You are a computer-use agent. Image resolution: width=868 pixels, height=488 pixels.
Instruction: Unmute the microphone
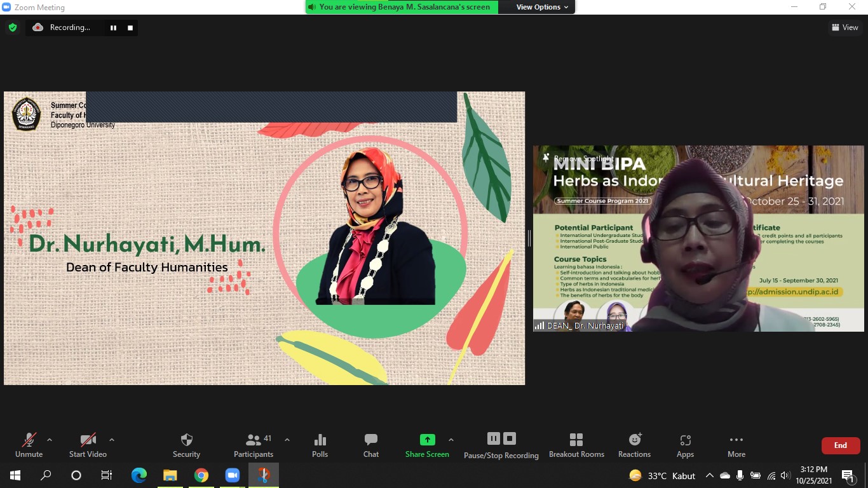(29, 445)
